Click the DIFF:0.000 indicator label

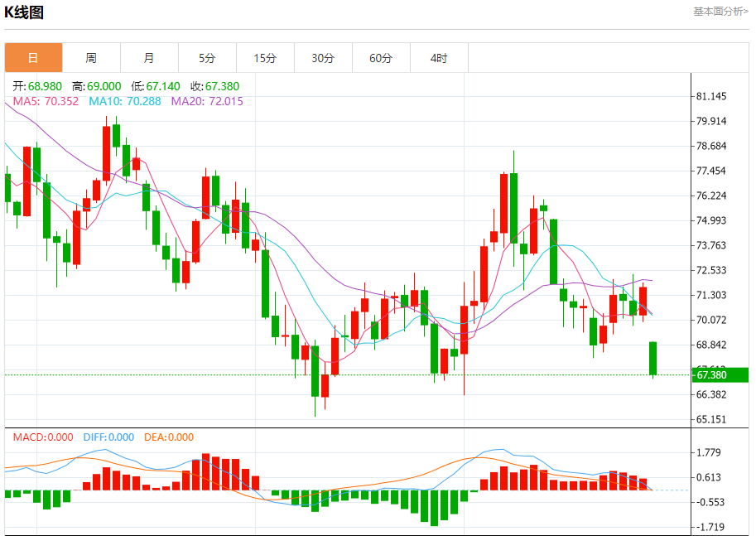point(108,437)
